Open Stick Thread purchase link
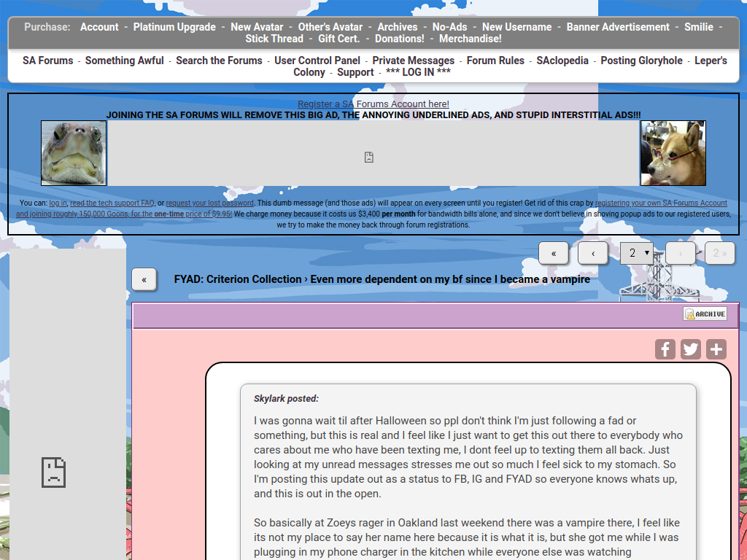 (274, 39)
